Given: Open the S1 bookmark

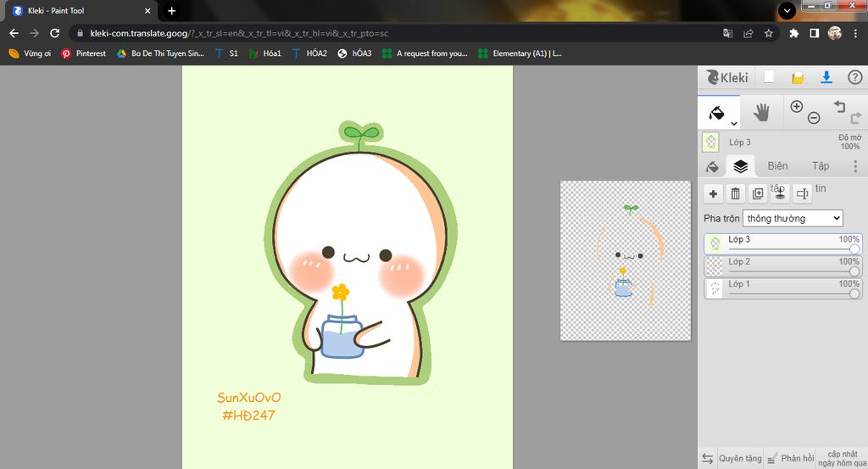Looking at the screenshot, I should 226,53.
